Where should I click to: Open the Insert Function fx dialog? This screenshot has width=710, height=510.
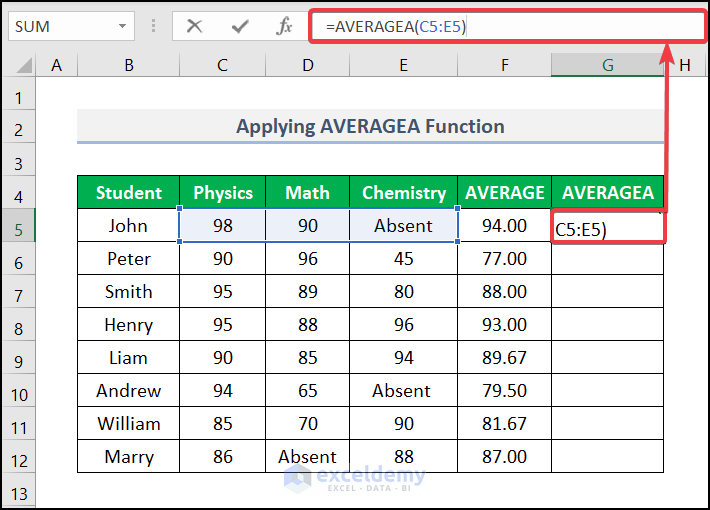pyautogui.click(x=284, y=26)
